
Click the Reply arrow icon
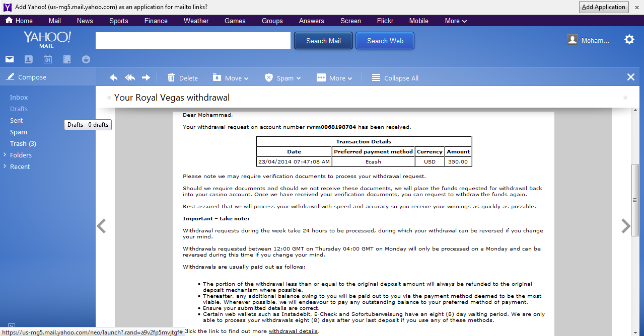114,77
